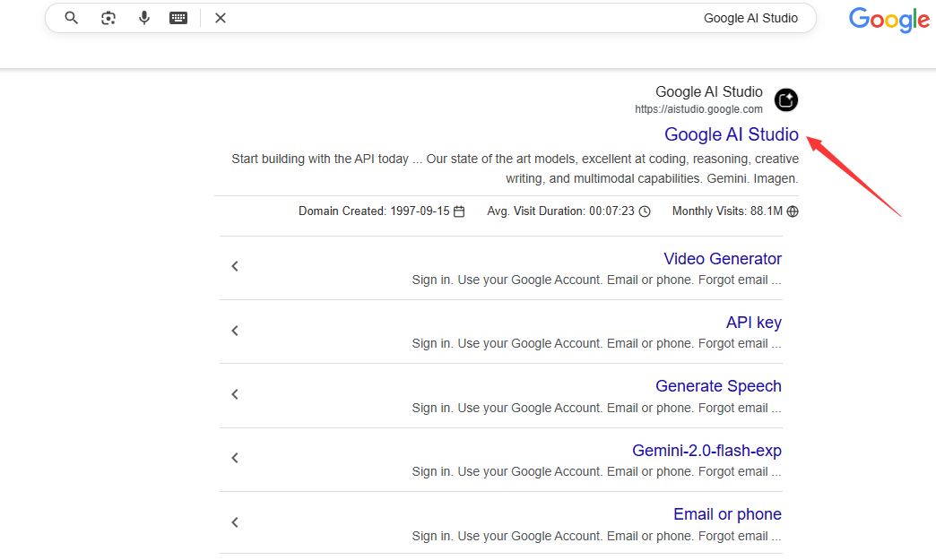The height and width of the screenshot is (560, 936).
Task: Clear the search query with X
Action: [x=221, y=18]
